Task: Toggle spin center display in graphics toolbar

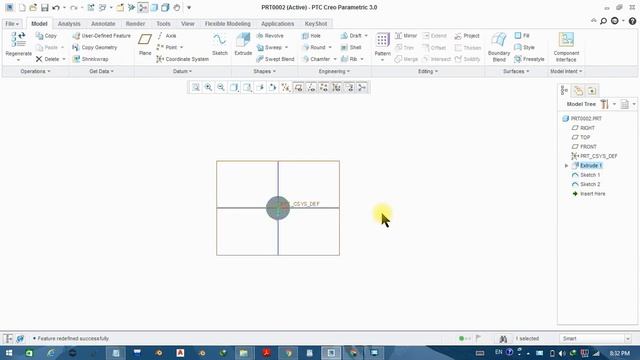Action: tap(362, 87)
